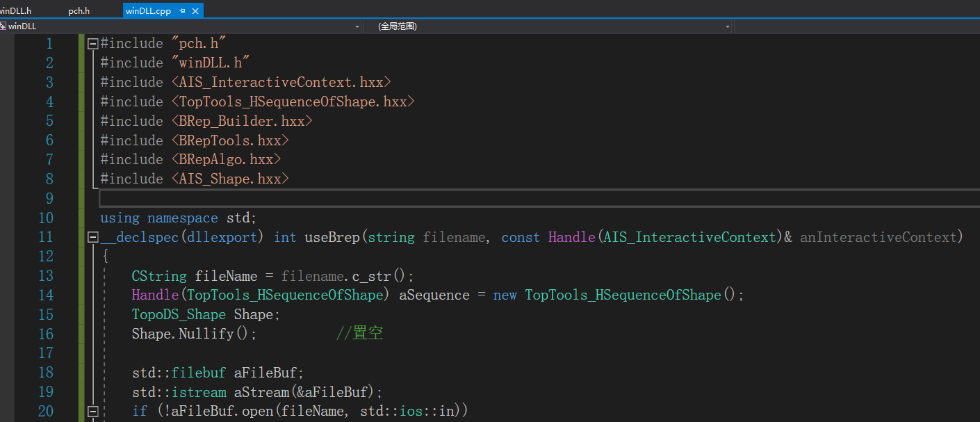
Task: Close winDLL.cpp using its X icon
Action: pyautogui.click(x=195, y=10)
